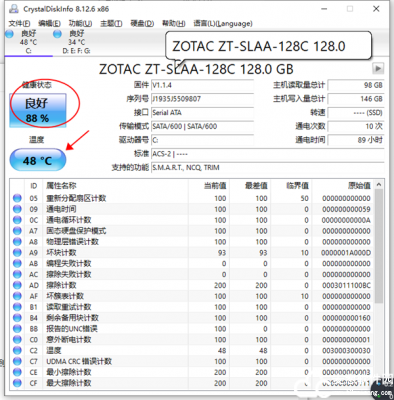394x400 pixels.
Task: Click the disk title ZOTAC ZT-SLAA-128C 128.0 GB
Action: (x=196, y=69)
